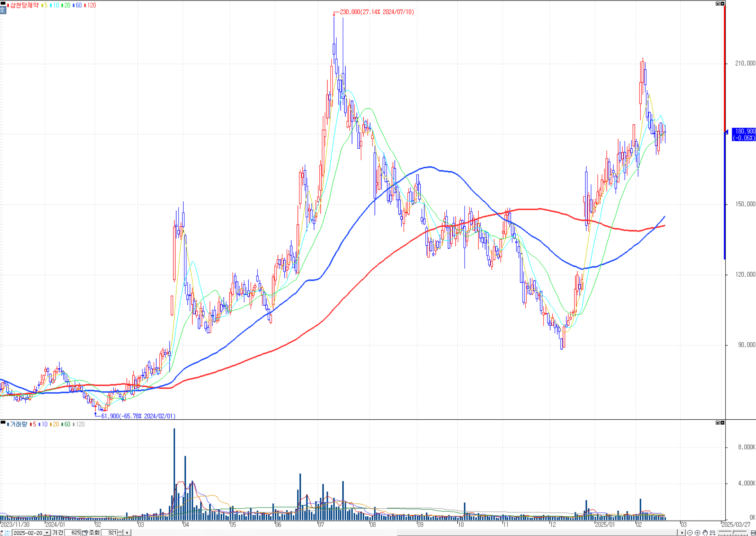Click the 120,000 price axis label
Image resolution: width=756 pixels, height=536 pixels.
[x=745, y=274]
